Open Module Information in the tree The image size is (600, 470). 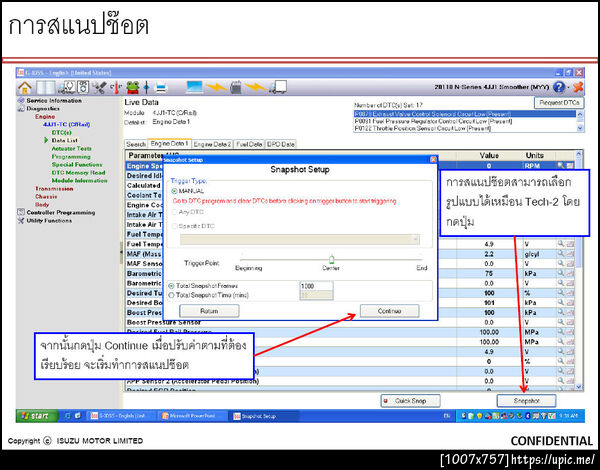(80, 181)
